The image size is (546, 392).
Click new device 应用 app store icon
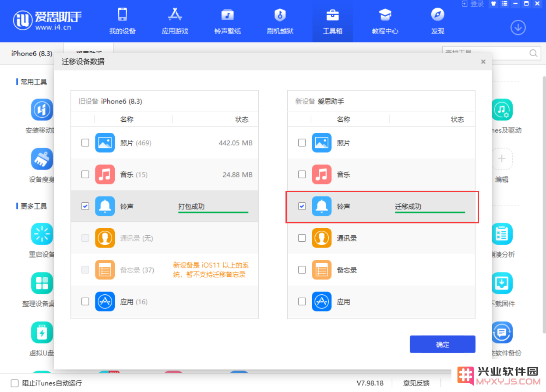tap(322, 301)
